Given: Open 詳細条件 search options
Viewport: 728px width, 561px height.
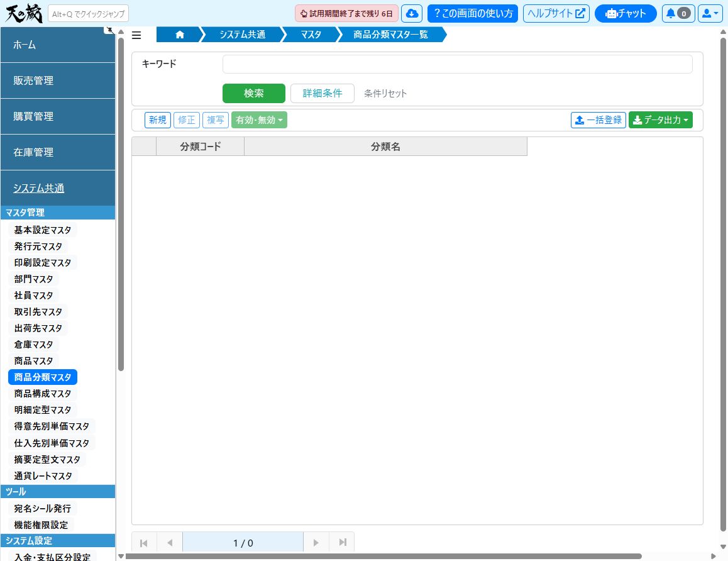Looking at the screenshot, I should (x=323, y=93).
